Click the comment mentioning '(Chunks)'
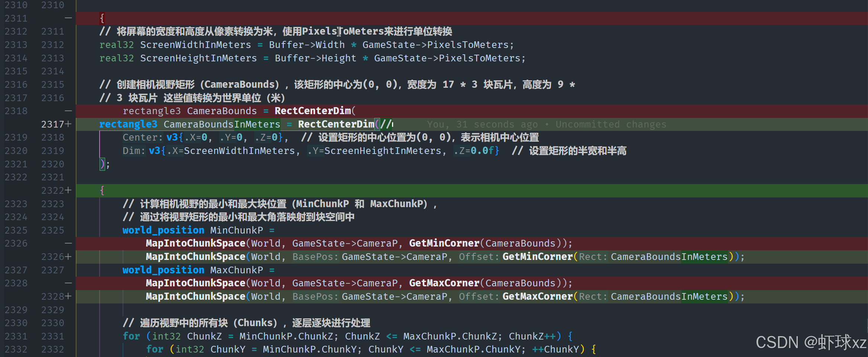Image resolution: width=868 pixels, height=357 pixels. coord(246,323)
